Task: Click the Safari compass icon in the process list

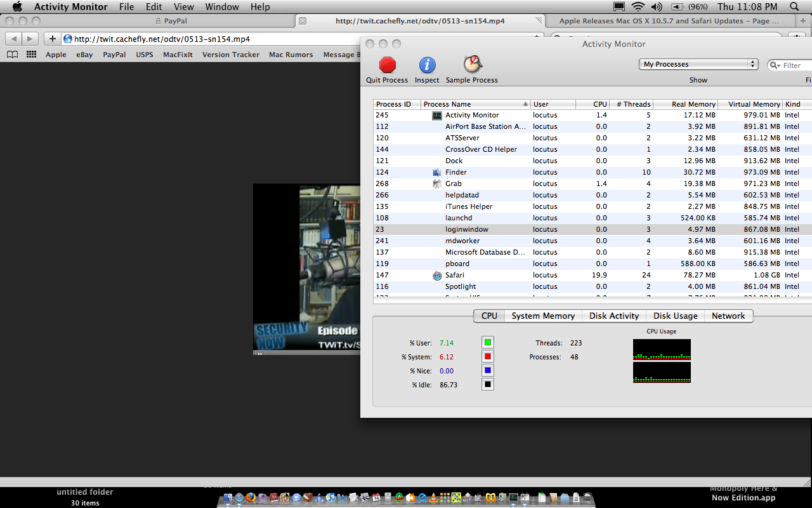Action: [437, 276]
